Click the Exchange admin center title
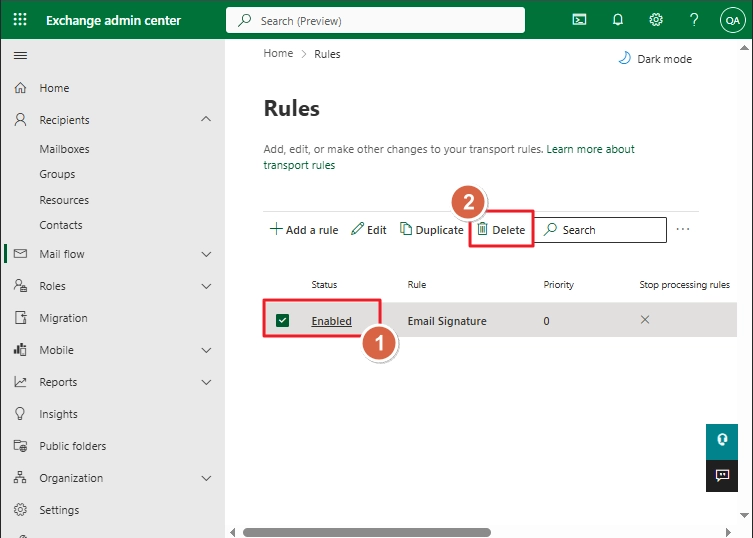Viewport: 753px width, 538px height. click(x=113, y=20)
